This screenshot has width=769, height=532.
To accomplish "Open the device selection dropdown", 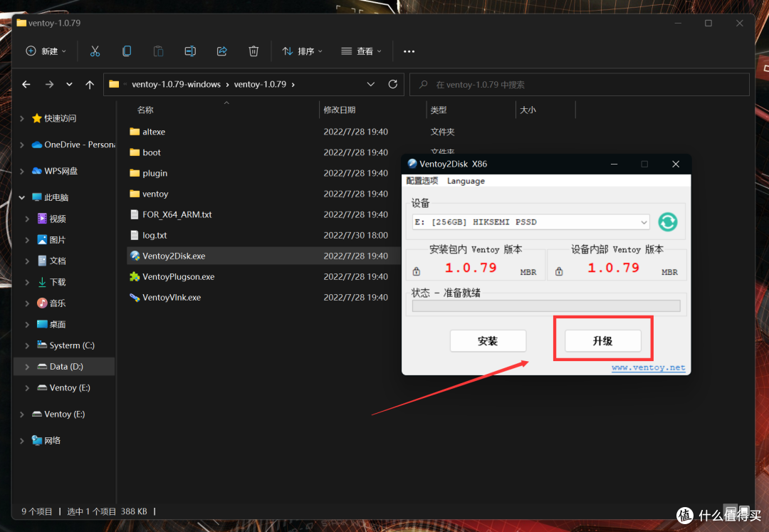I will (x=530, y=222).
